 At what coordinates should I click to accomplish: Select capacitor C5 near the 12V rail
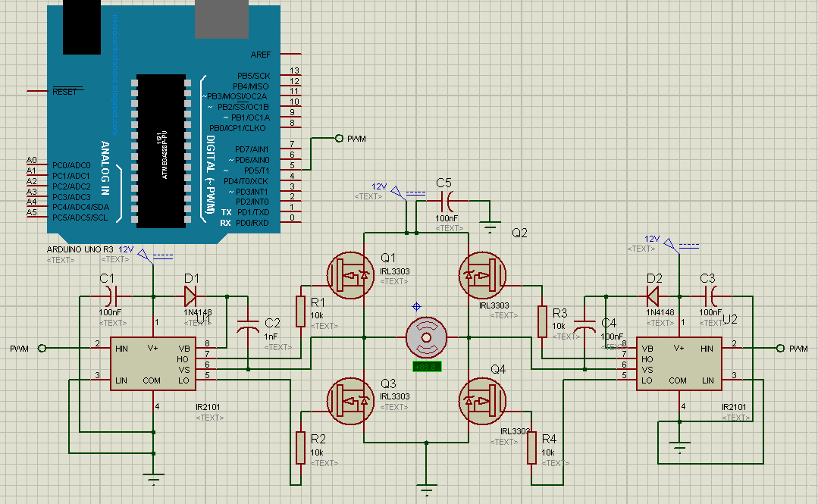click(447, 201)
